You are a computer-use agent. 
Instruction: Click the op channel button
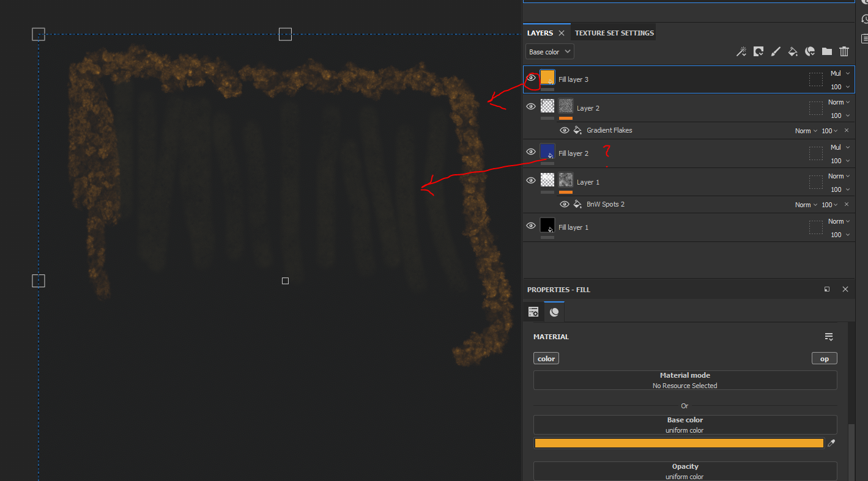coord(824,358)
